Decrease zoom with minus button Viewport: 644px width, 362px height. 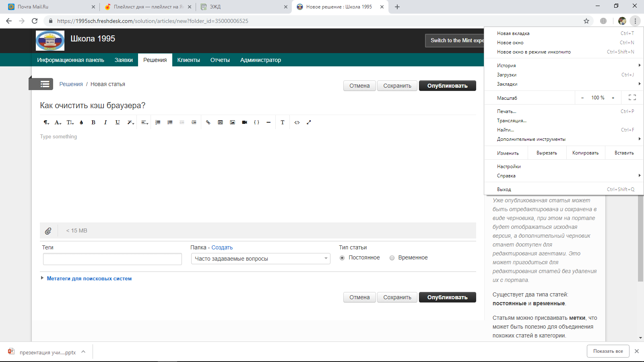click(x=582, y=98)
